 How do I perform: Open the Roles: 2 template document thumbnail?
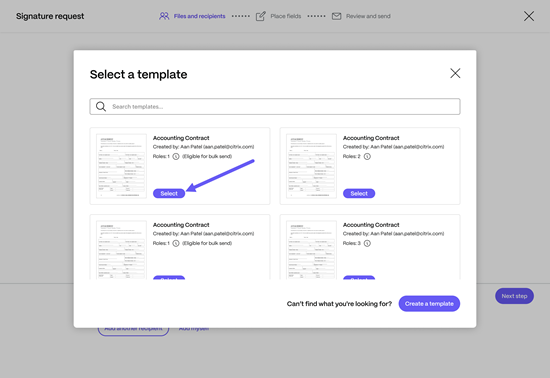pyautogui.click(x=311, y=166)
